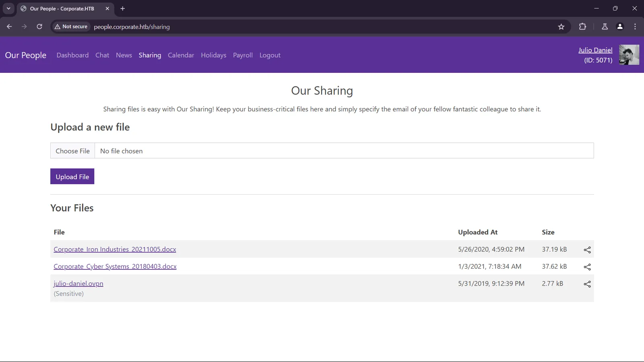Log out via the Logout link
This screenshot has height=362, width=644.
click(x=270, y=55)
